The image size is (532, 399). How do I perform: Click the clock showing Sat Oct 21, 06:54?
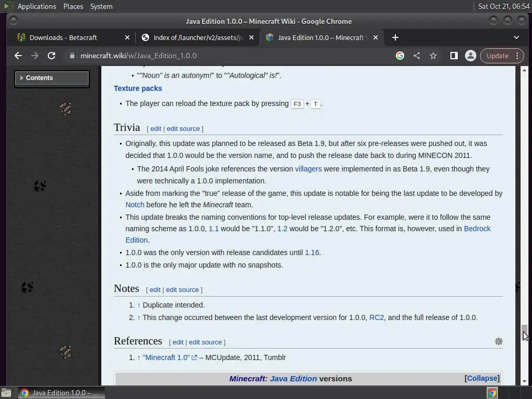tap(504, 6)
